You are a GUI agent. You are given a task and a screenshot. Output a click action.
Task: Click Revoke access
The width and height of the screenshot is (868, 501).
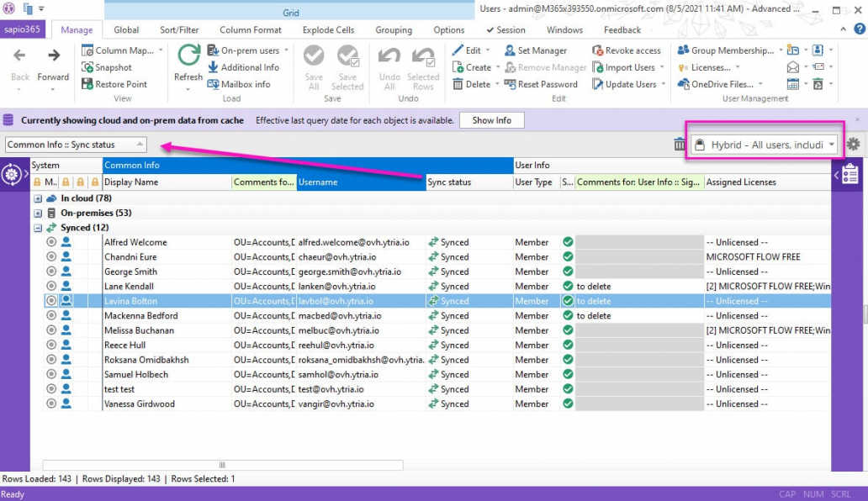pos(626,50)
